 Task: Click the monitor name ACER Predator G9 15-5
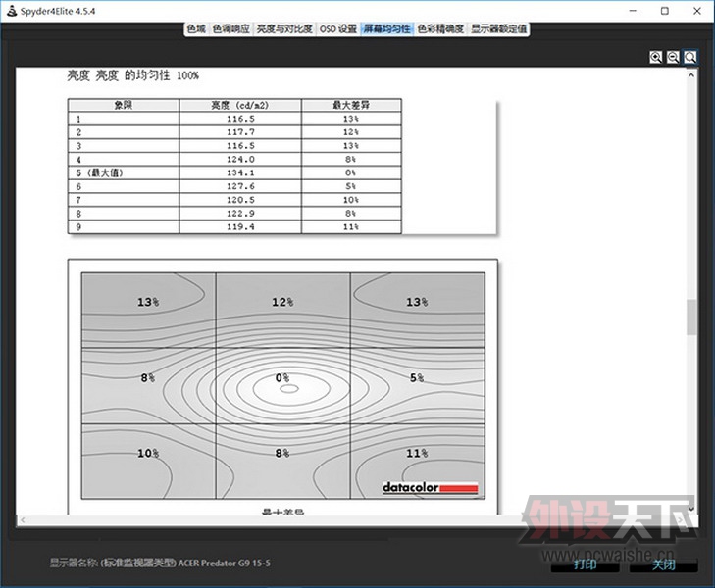pyautogui.click(x=224, y=563)
